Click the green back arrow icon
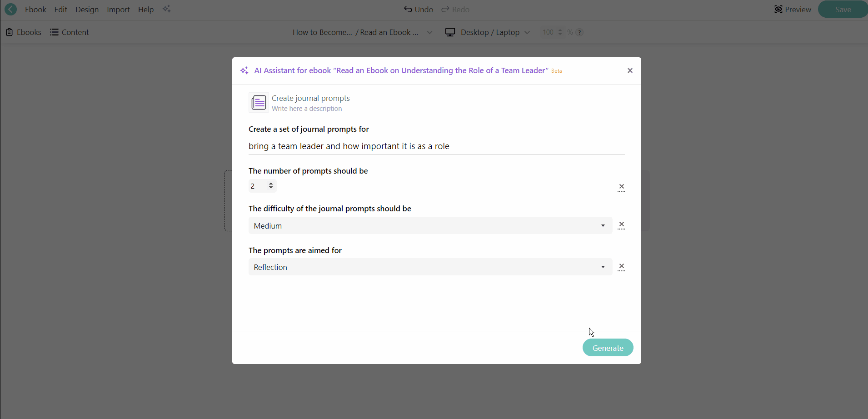 coord(10,10)
